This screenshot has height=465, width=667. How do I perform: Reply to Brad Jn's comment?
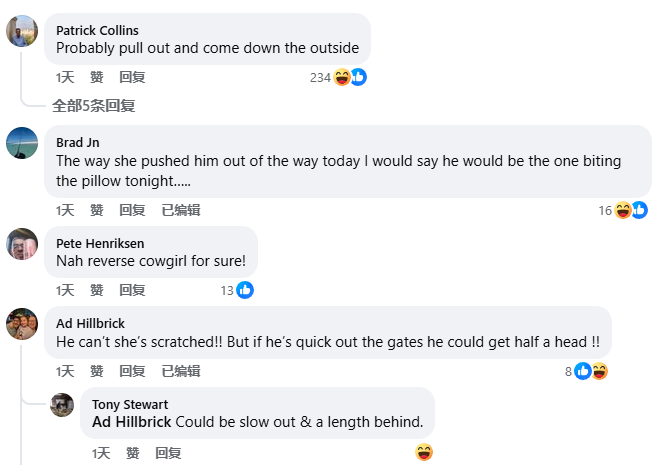point(132,210)
